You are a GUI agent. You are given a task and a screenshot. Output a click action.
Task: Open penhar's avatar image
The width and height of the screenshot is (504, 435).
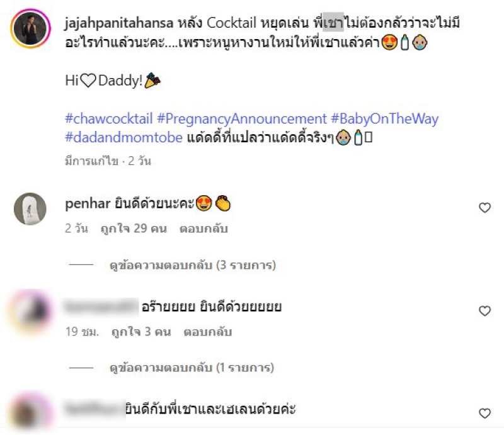pyautogui.click(x=30, y=209)
